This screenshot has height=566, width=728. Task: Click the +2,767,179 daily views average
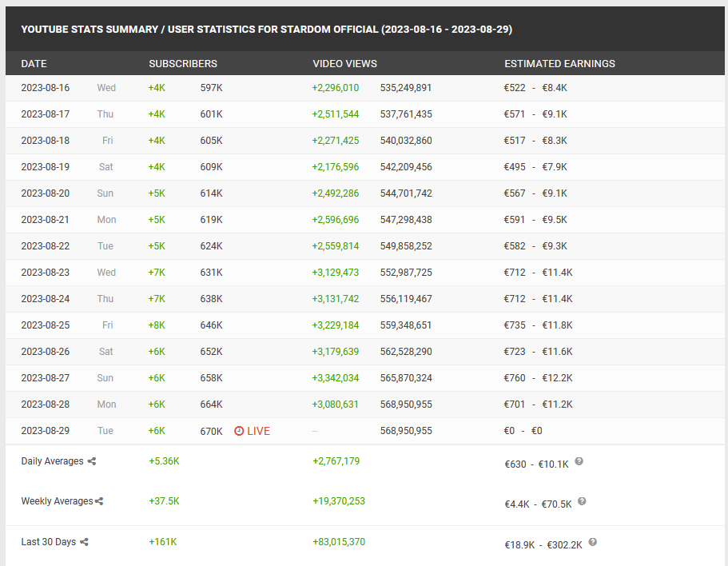click(336, 461)
